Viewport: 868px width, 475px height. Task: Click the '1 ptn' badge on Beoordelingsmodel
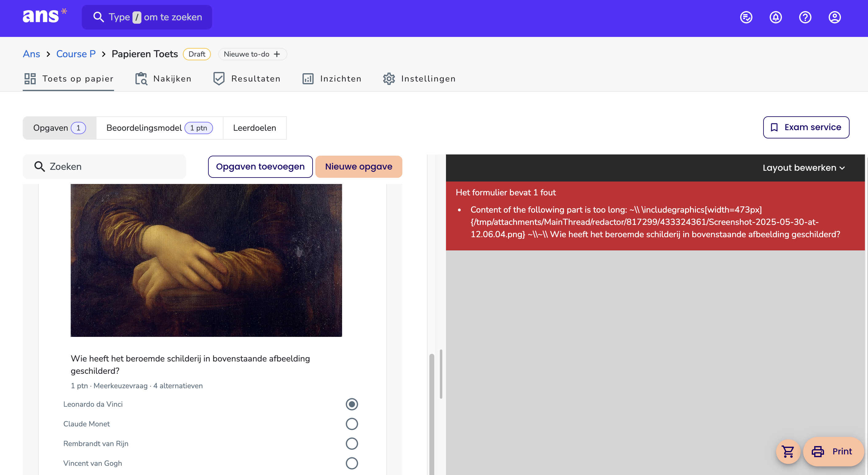[x=199, y=128]
